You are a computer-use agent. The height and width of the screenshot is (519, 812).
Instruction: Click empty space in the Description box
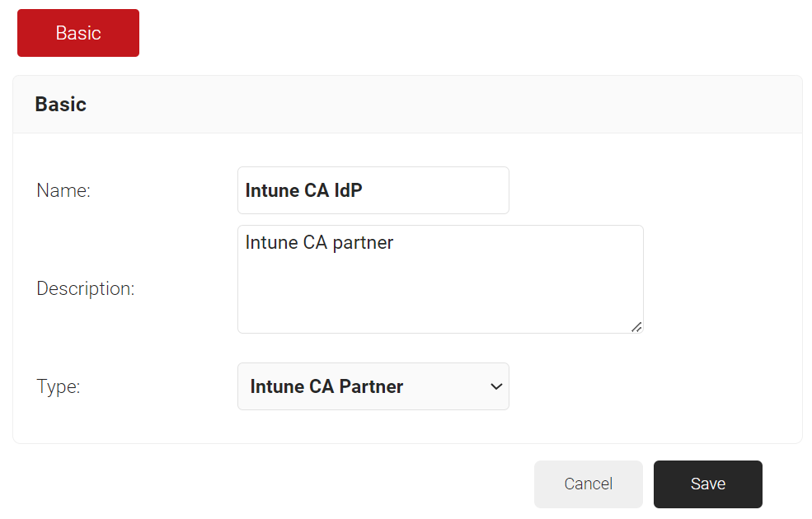[440, 295]
